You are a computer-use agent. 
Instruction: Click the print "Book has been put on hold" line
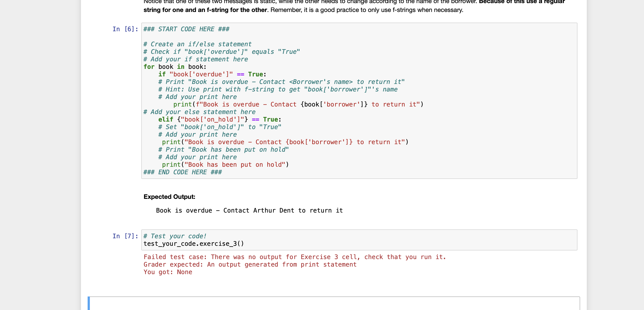coord(225,165)
